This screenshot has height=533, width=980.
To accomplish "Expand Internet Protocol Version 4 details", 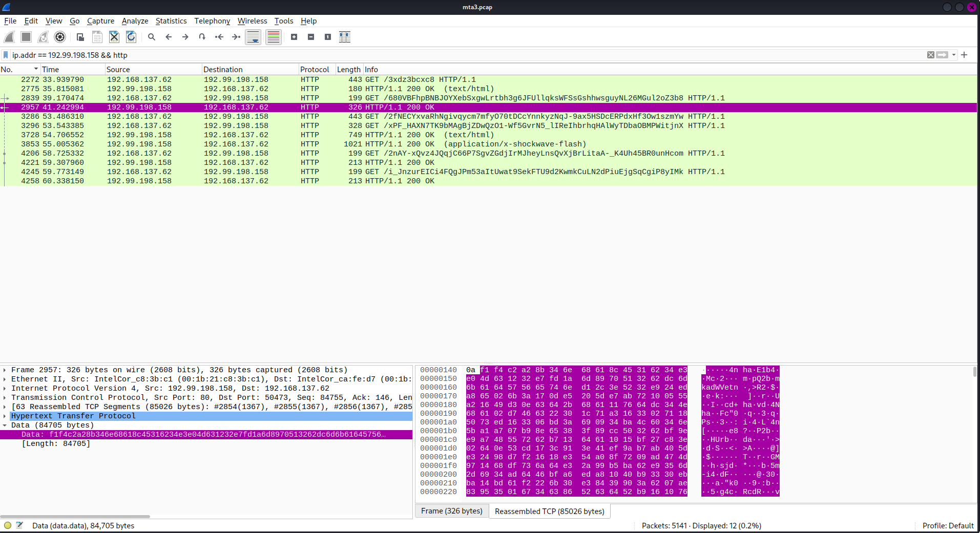I will pyautogui.click(x=5, y=388).
